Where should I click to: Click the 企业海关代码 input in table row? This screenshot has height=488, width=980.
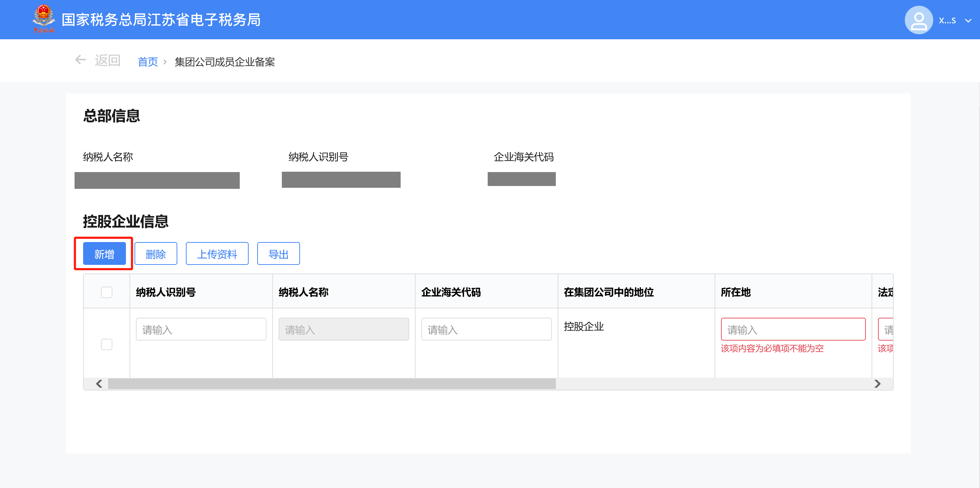pyautogui.click(x=486, y=329)
